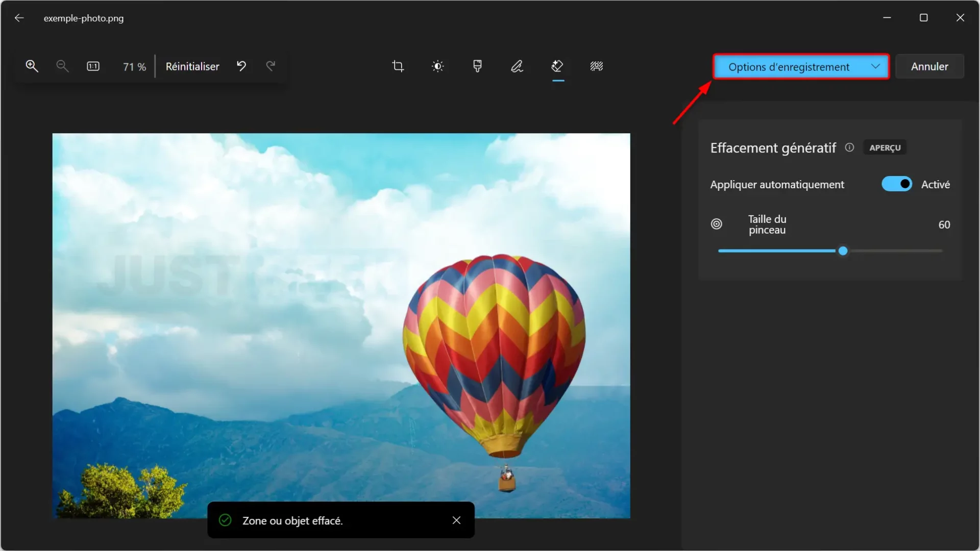This screenshot has height=551, width=980.
Task: Click the Zoom out icon
Action: [x=62, y=65]
